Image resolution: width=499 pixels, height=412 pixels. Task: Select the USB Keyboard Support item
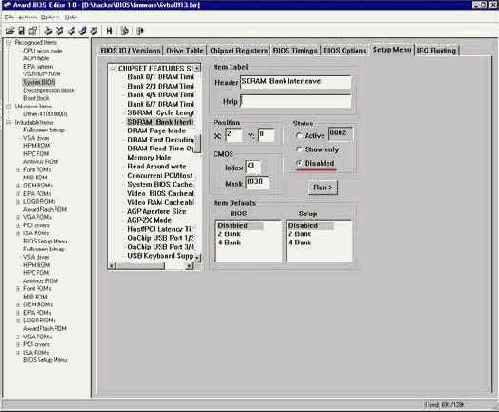(160, 256)
